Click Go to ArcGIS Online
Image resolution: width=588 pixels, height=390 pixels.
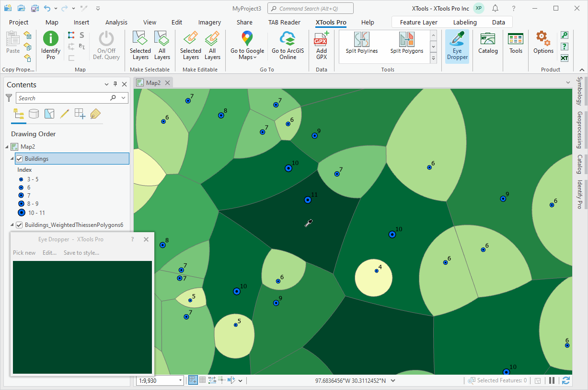288,46
